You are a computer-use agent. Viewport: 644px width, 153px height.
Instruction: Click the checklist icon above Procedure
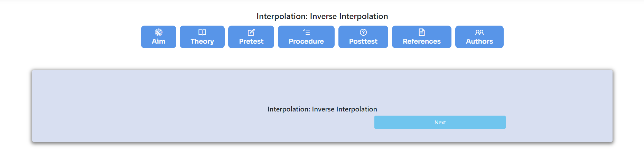coord(306,32)
